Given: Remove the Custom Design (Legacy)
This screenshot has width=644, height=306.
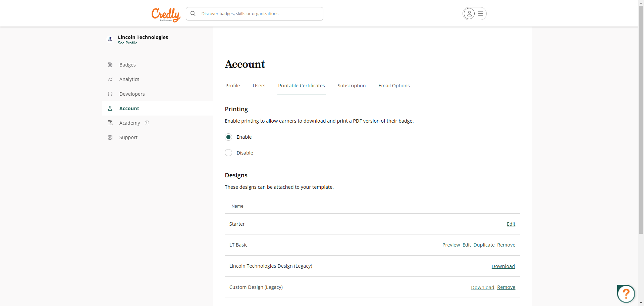Looking at the screenshot, I should [x=506, y=287].
